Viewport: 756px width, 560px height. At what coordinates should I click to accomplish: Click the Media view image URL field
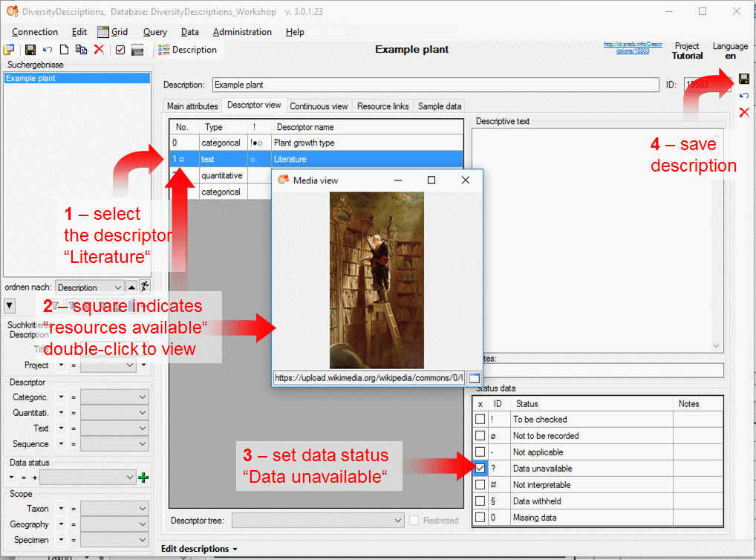tap(369, 378)
